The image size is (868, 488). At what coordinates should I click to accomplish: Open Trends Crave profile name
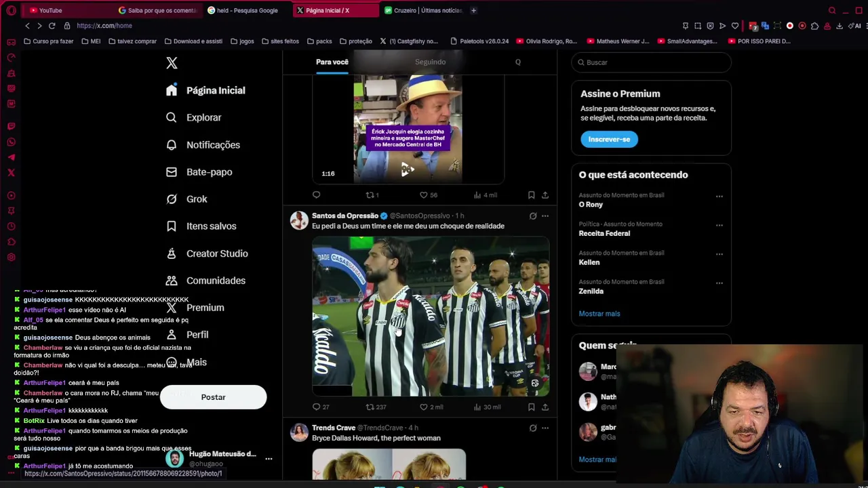(334, 428)
